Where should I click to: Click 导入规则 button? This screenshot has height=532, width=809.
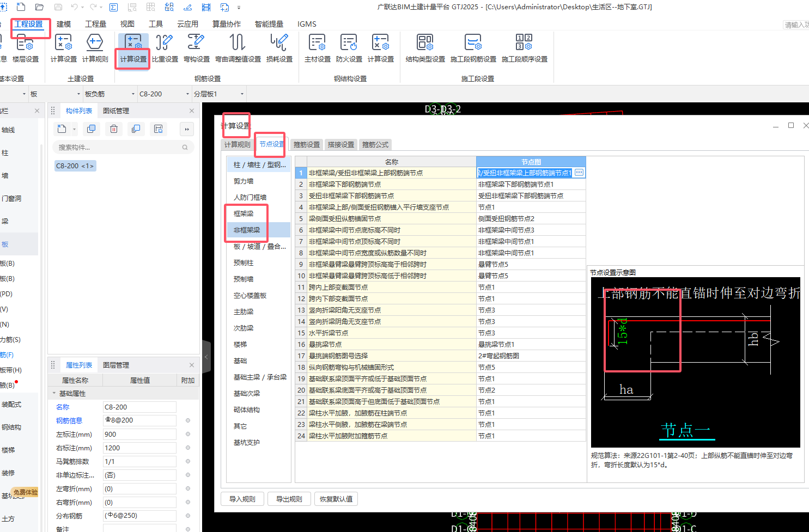click(242, 499)
